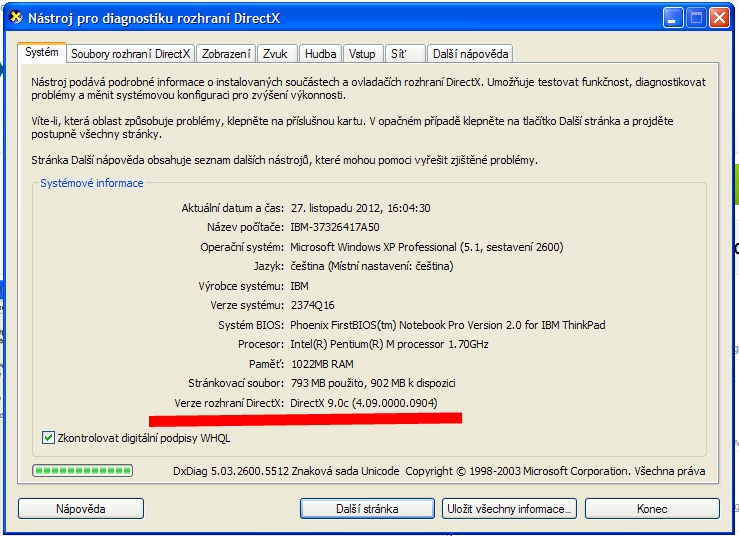Switch to the Systém tab
The width and height of the screenshot is (739, 536).
(41, 52)
